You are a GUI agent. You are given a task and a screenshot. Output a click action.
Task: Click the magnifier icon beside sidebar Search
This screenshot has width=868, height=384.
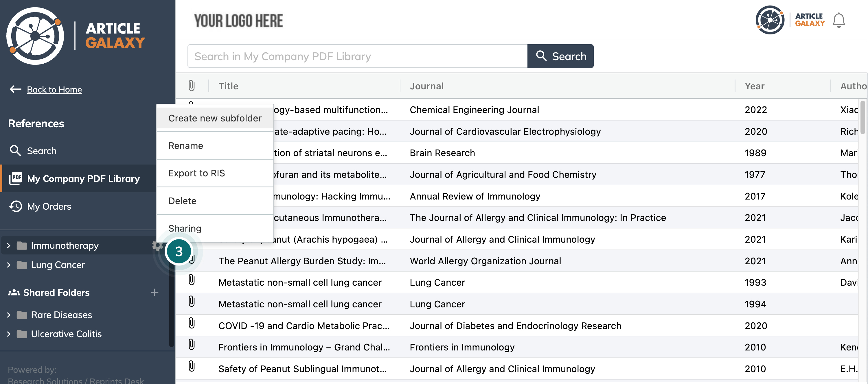pyautogui.click(x=15, y=151)
